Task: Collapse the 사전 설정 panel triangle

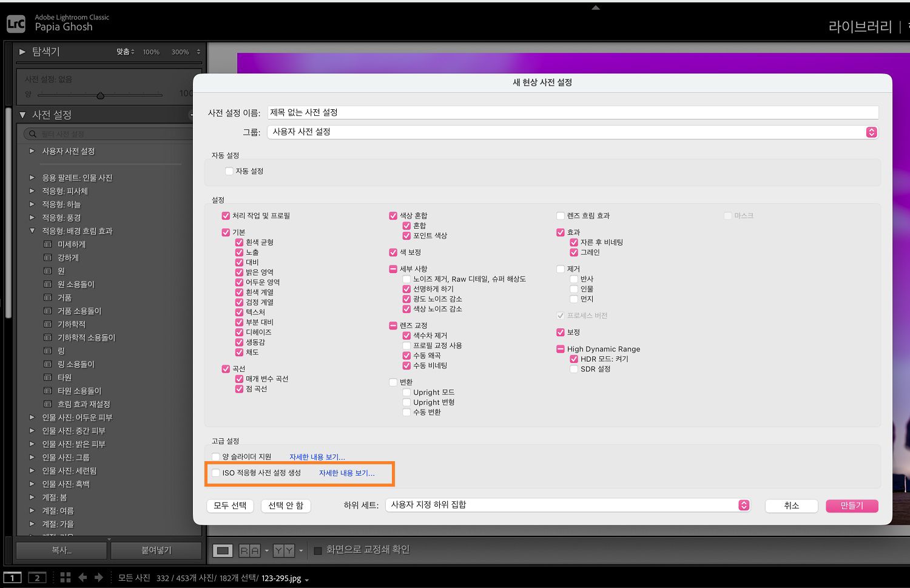Action: click(22, 115)
